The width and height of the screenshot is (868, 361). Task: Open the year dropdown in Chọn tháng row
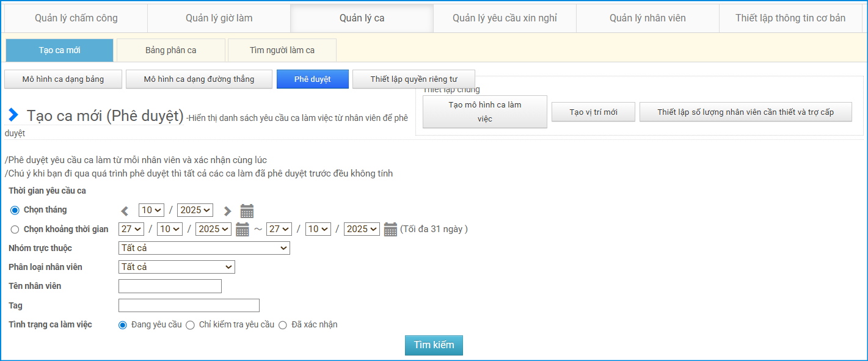195,210
